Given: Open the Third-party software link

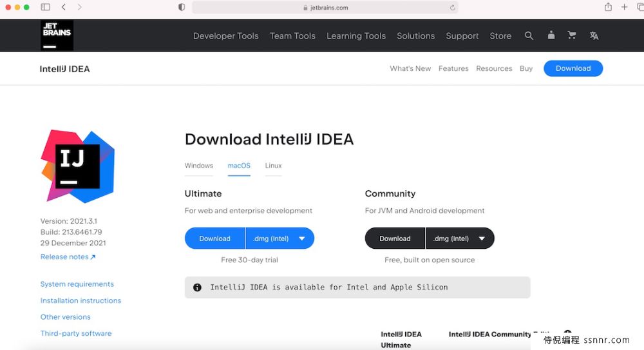Looking at the screenshot, I should [76, 333].
